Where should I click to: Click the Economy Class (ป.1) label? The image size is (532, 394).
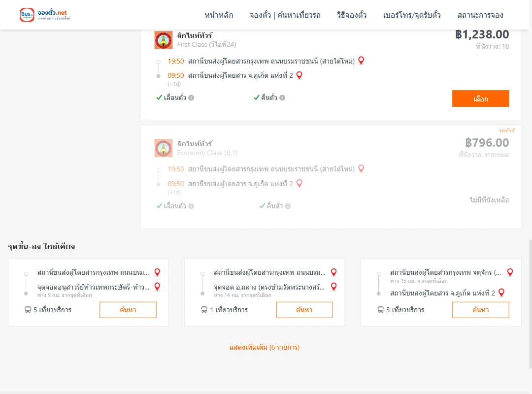[x=207, y=153]
